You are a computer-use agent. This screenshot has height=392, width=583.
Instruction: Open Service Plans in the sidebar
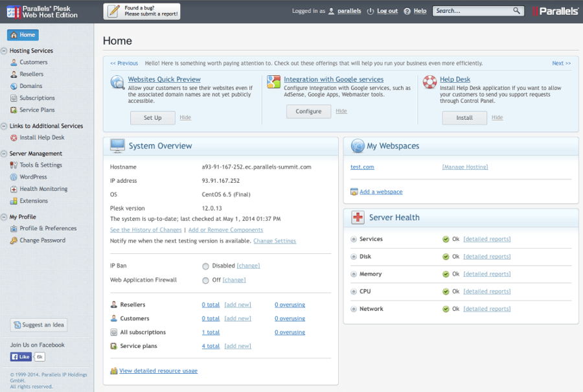coord(37,110)
